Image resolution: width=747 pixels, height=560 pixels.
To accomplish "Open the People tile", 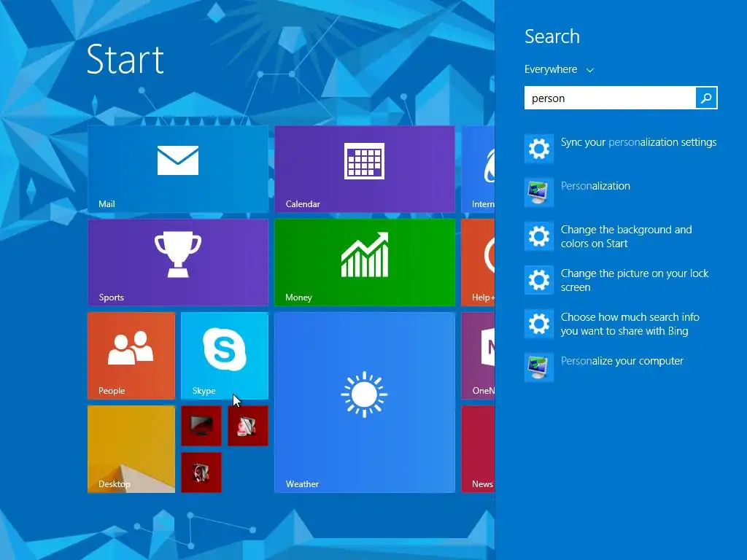I will click(x=131, y=356).
